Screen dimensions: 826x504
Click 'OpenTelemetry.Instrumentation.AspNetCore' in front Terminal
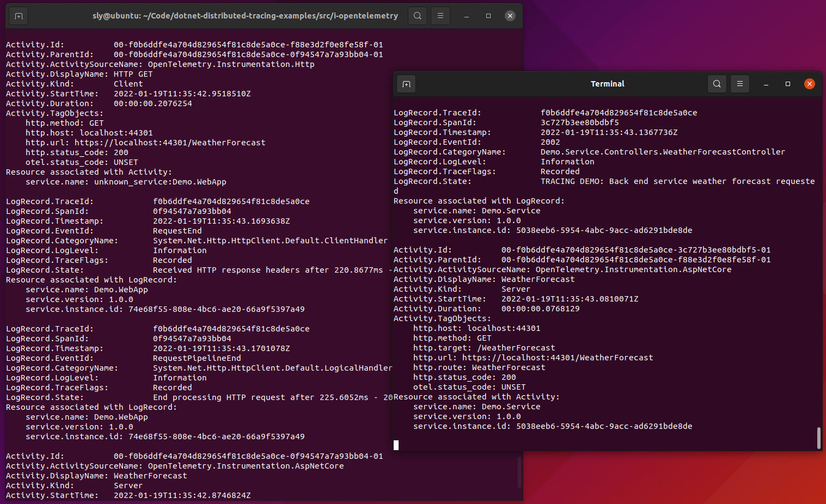point(634,269)
